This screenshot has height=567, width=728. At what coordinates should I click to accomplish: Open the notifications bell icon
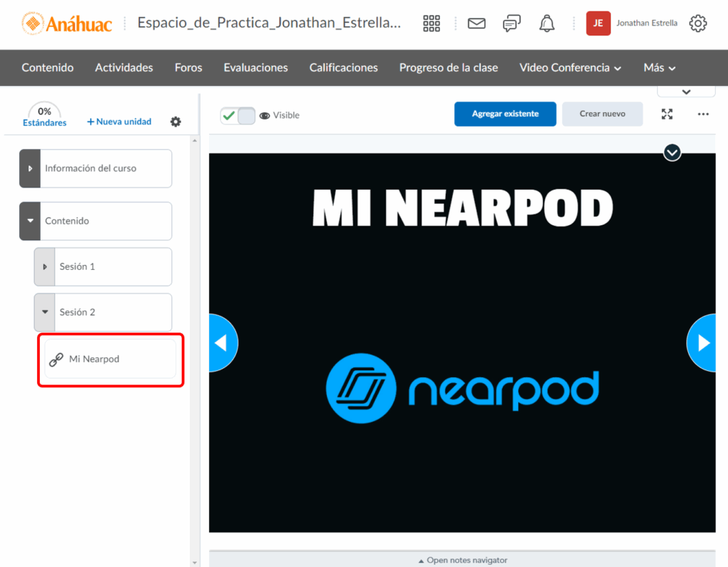[x=547, y=23]
